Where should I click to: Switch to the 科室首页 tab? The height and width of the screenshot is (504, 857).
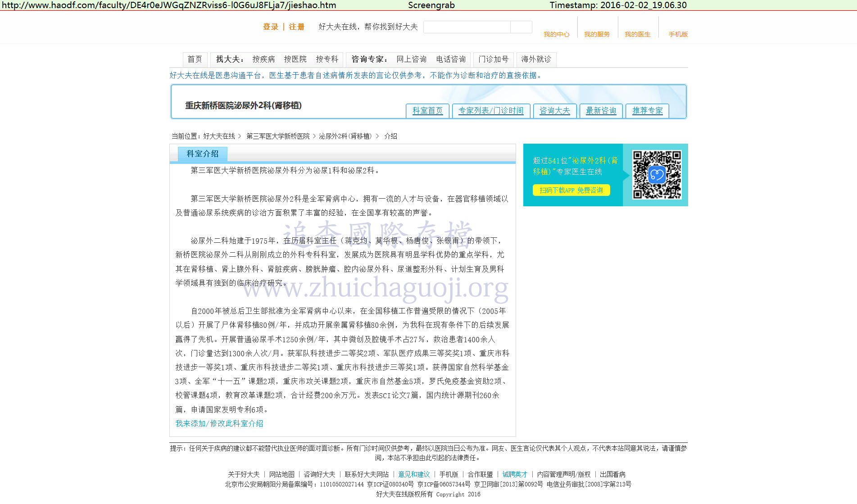coord(427,111)
